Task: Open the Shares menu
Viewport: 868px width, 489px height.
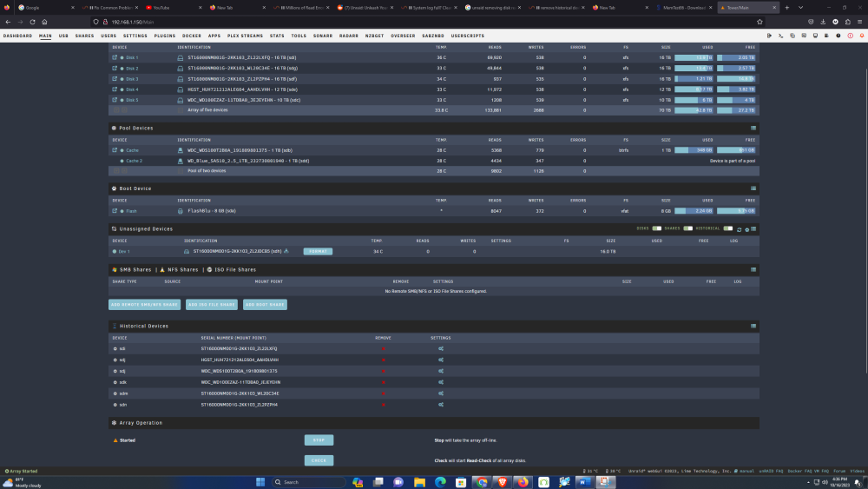Action: [85, 36]
